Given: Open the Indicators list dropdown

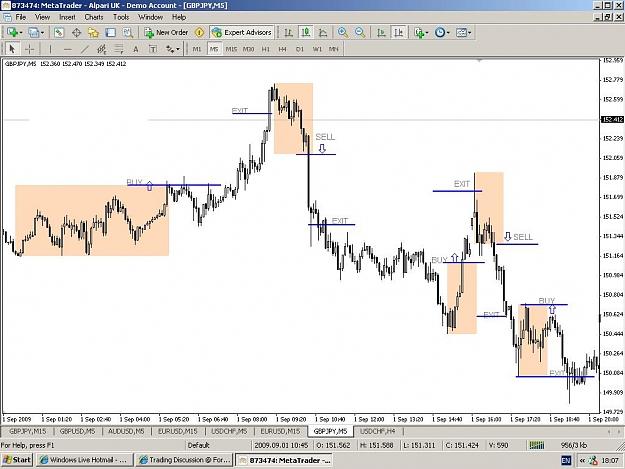Looking at the screenshot, I should click(x=421, y=32).
